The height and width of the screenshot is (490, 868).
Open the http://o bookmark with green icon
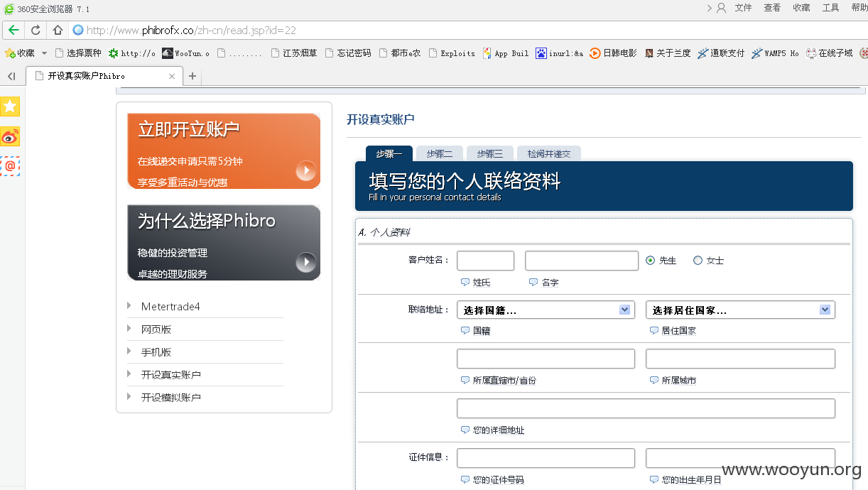pos(131,53)
